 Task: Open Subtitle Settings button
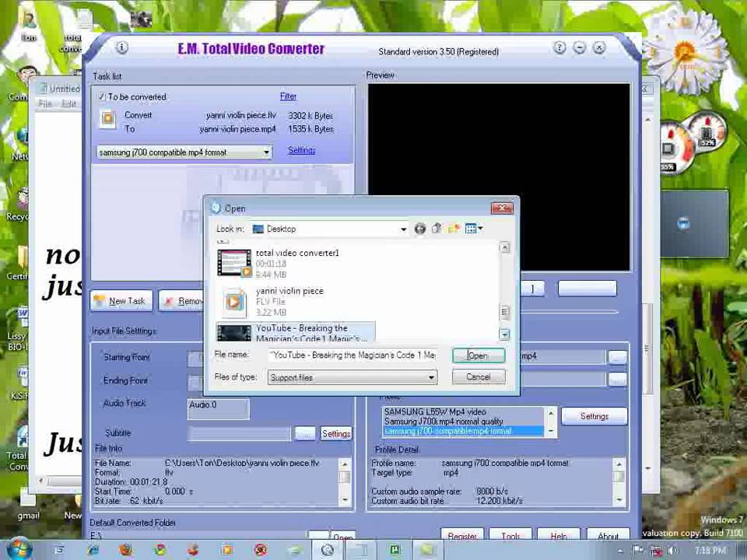(336, 434)
